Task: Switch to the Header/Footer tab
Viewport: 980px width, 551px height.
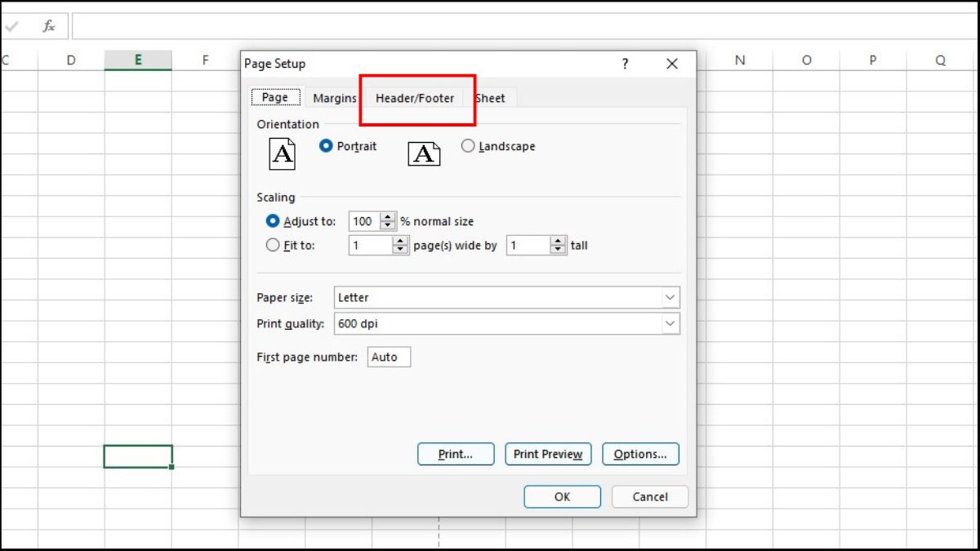Action: coord(415,98)
